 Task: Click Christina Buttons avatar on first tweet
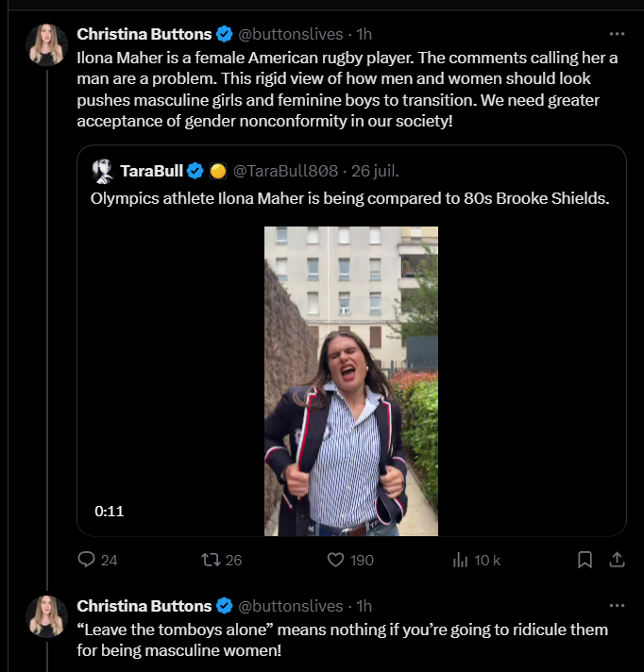pyautogui.click(x=46, y=44)
